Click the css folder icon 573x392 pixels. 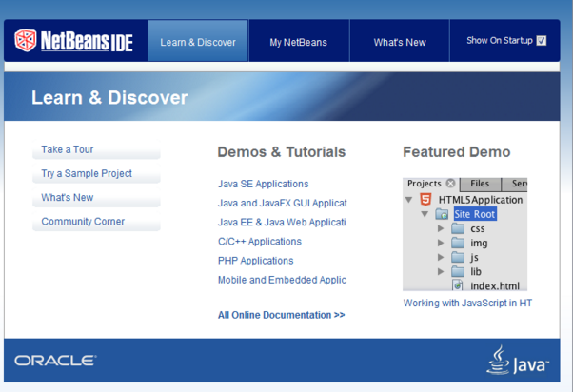[458, 228]
